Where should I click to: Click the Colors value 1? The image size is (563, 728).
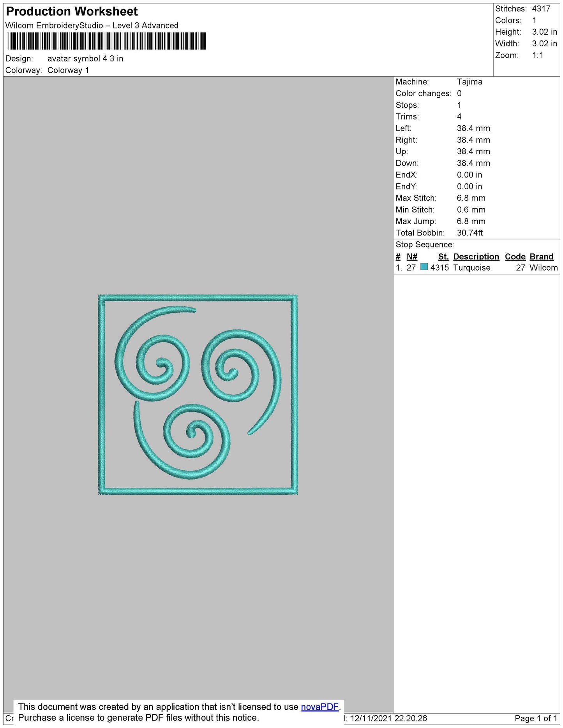[x=534, y=20]
